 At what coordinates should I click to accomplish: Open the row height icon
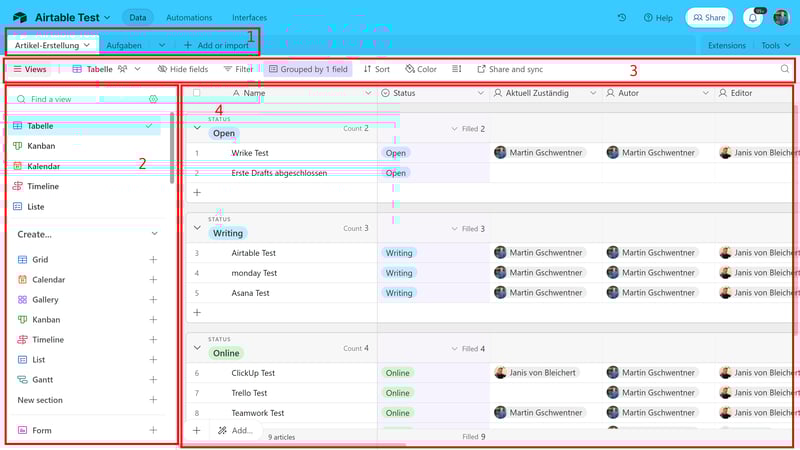coord(457,69)
